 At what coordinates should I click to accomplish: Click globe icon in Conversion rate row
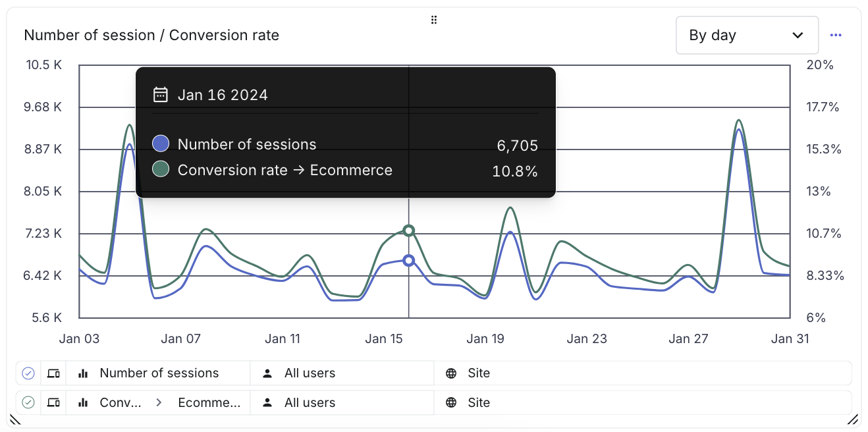(x=451, y=402)
